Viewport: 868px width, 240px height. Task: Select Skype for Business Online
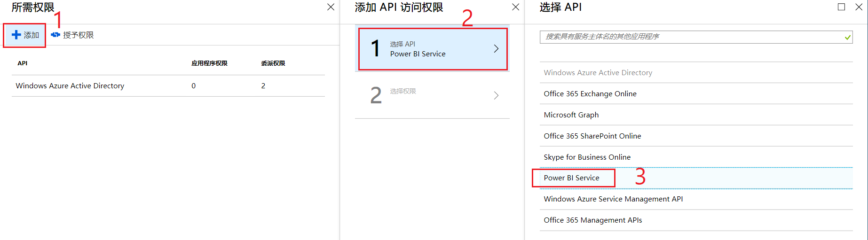[x=587, y=157]
